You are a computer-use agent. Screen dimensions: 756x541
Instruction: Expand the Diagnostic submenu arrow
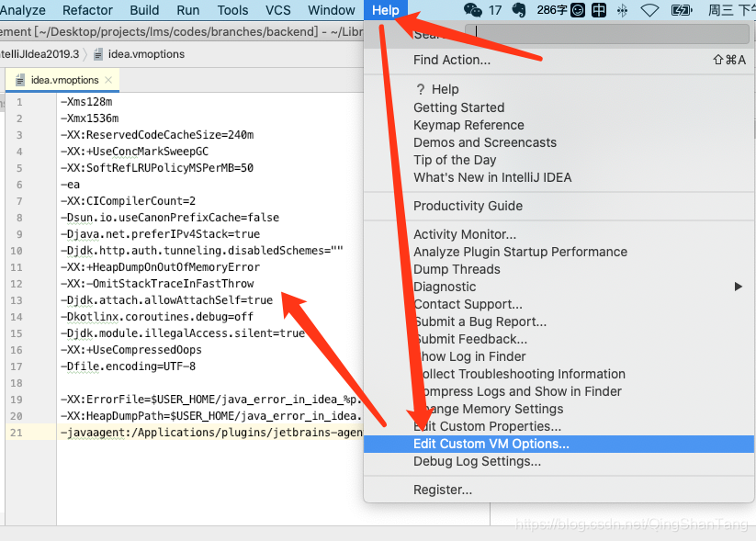click(739, 287)
